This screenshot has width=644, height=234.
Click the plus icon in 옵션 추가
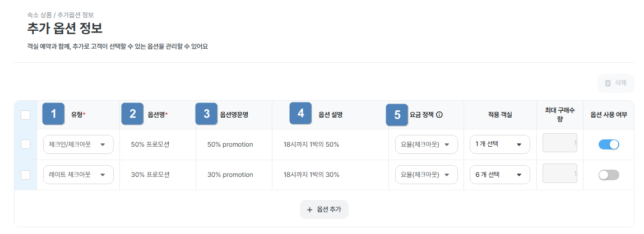point(309,209)
